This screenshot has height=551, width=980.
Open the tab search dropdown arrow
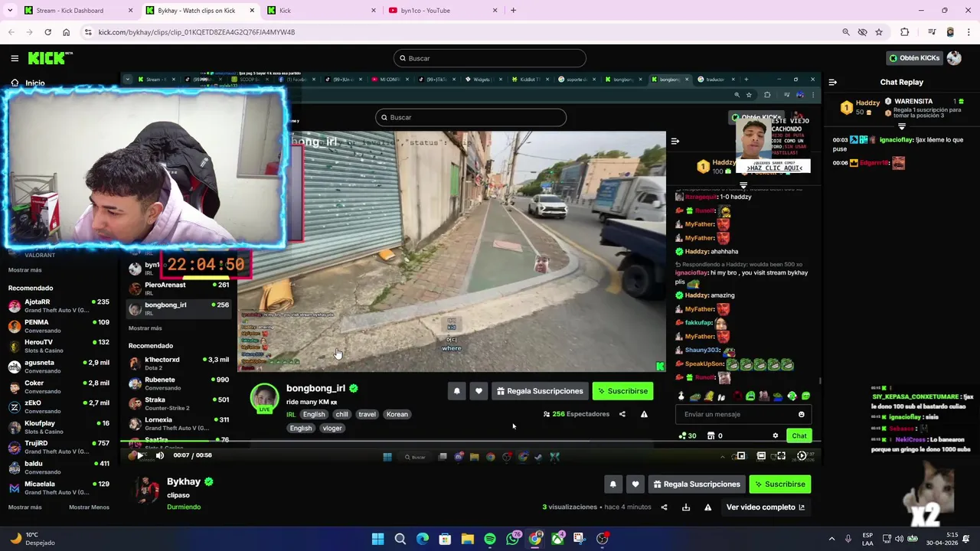10,11
